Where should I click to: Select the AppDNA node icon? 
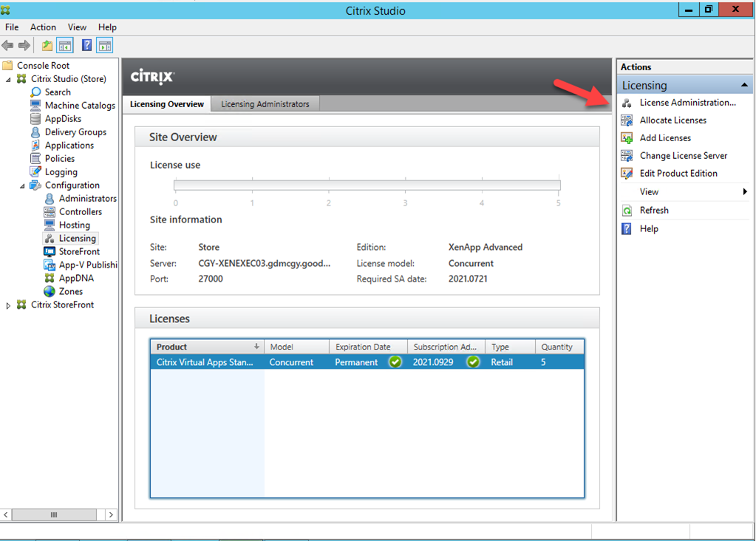(x=50, y=278)
